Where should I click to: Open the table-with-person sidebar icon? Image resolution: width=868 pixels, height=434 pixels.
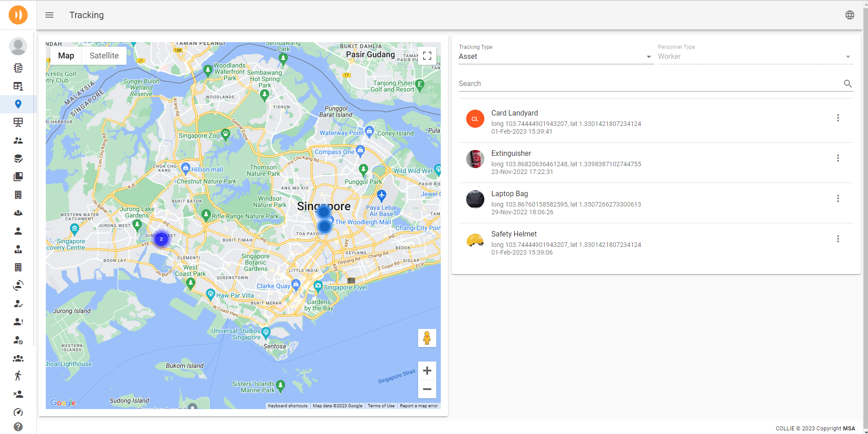tap(18, 86)
